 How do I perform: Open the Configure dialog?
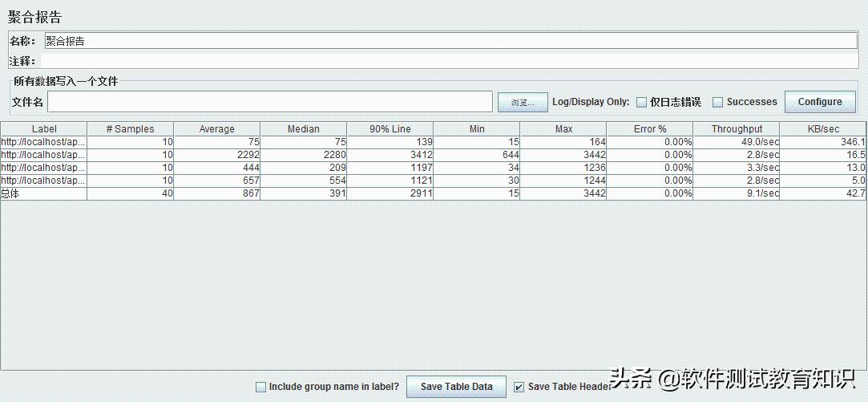coord(819,102)
